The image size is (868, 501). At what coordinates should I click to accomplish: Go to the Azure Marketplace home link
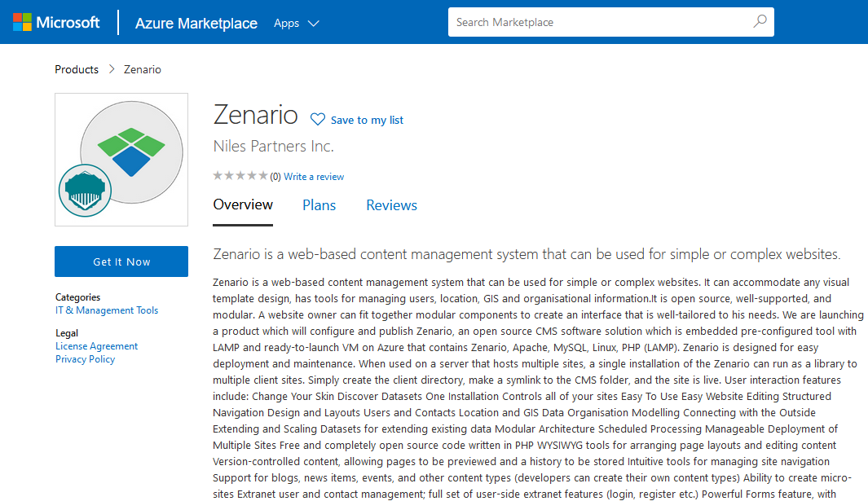coord(196,23)
